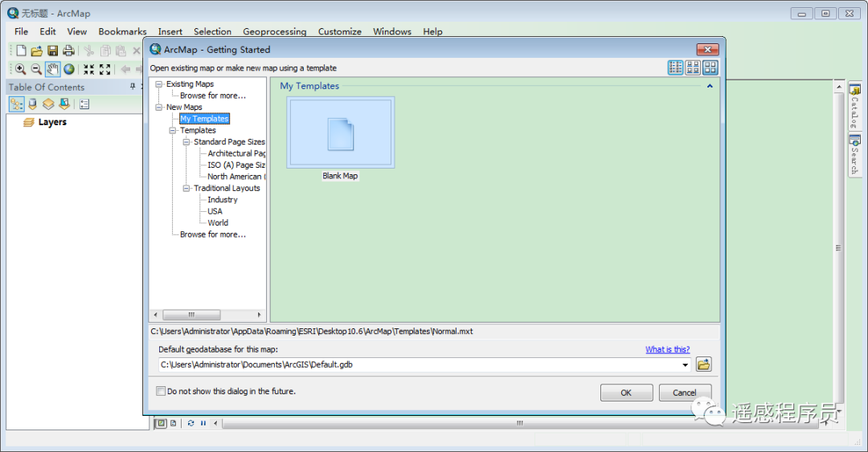List layers by selection
868x452 pixels.
coord(64,104)
